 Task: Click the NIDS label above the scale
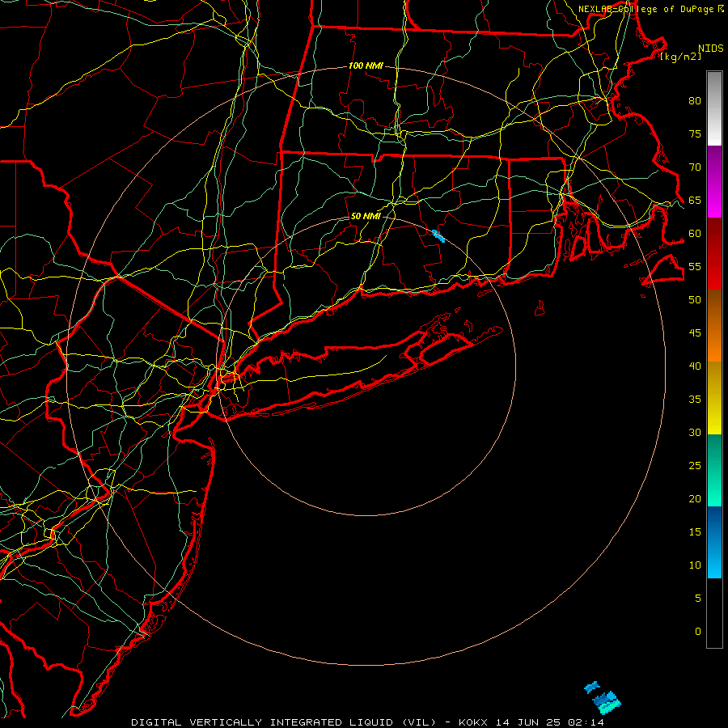coord(710,49)
